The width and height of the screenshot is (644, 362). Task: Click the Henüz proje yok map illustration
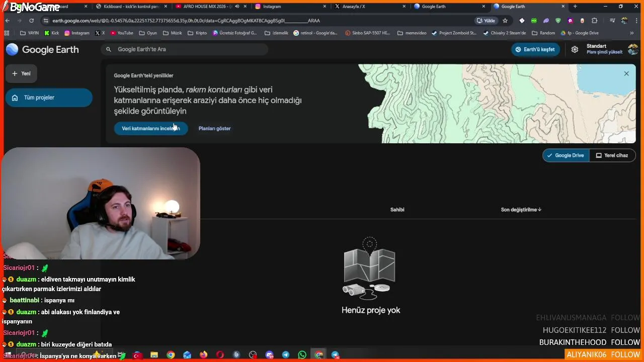click(369, 269)
